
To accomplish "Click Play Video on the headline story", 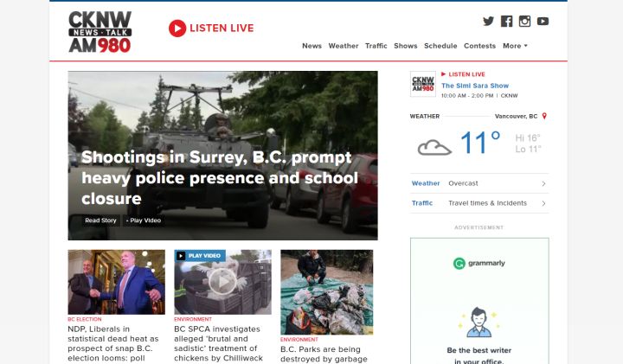I will [145, 220].
